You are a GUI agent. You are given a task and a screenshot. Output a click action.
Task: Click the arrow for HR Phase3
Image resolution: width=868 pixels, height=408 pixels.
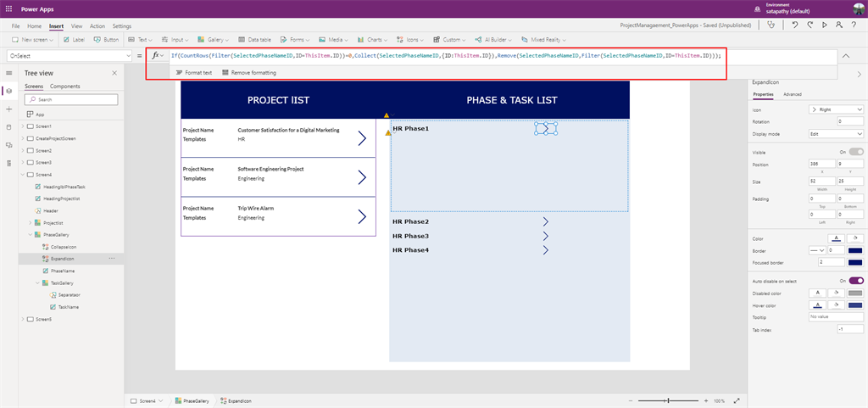pyautogui.click(x=545, y=237)
